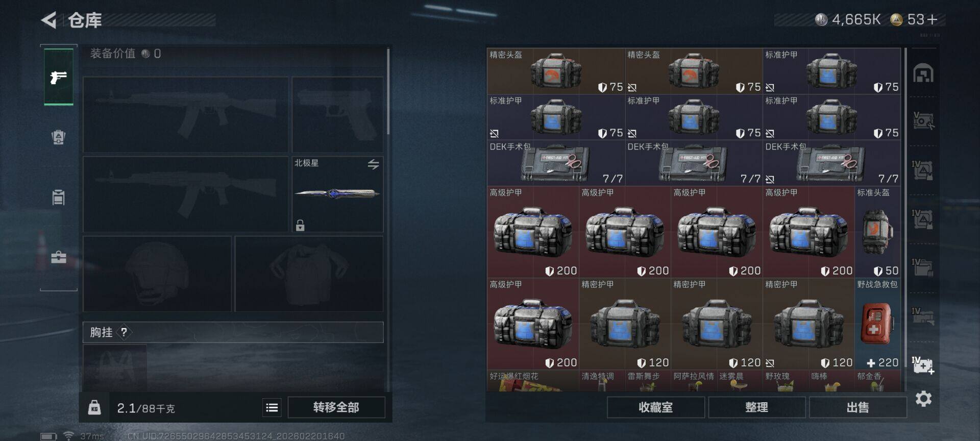Toggle the lock on 北极星 knife slot
This screenshot has width=980, height=441.
click(300, 225)
